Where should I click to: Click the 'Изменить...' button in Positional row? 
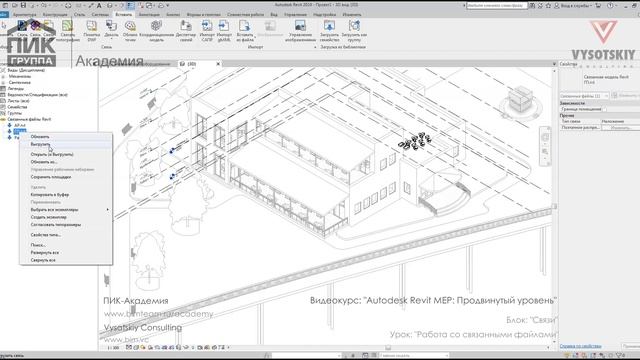pos(620,128)
